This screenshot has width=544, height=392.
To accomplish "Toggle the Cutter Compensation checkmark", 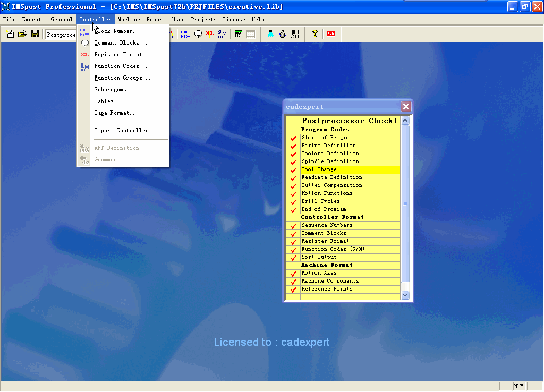I will [293, 186].
